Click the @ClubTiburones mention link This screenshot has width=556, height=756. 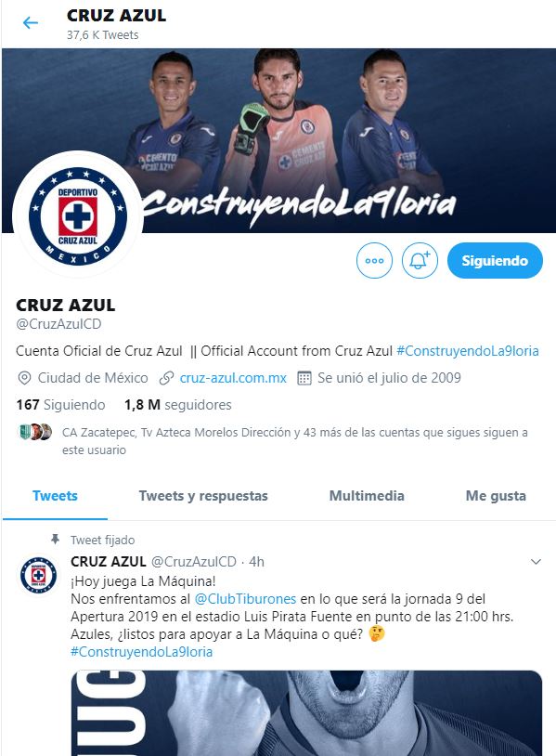click(245, 599)
